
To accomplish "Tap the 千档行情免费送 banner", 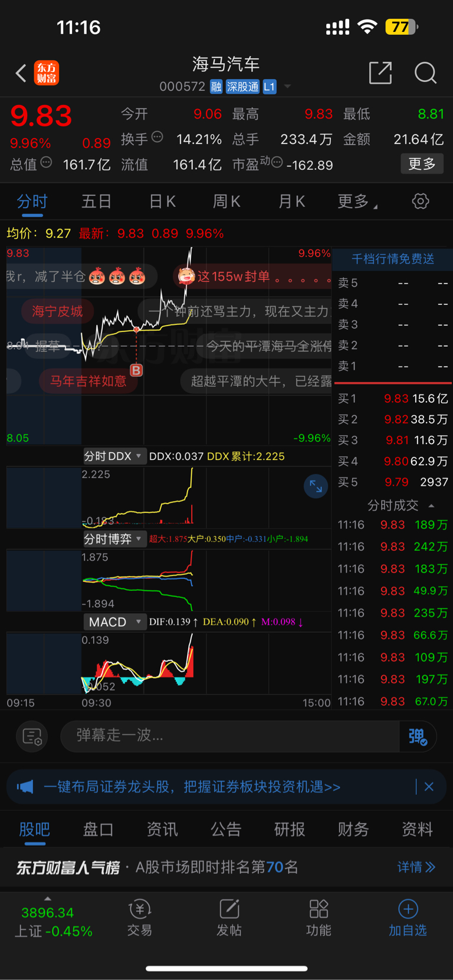I will click(393, 259).
